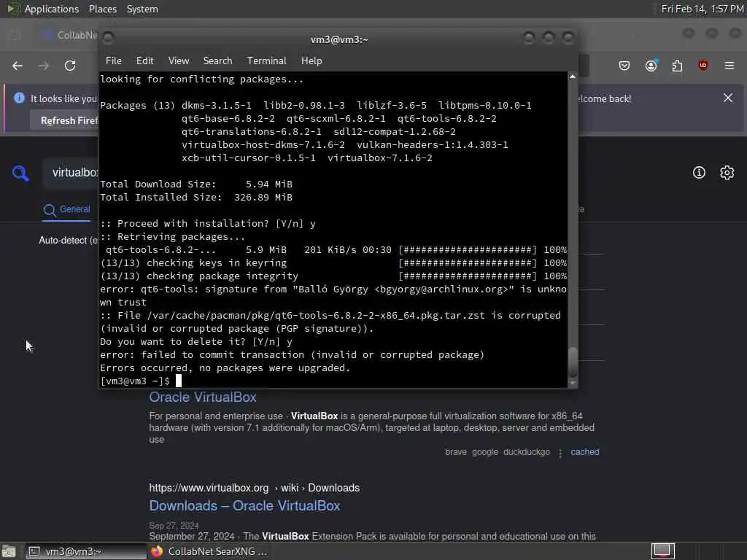Screen dimensions: 747x560
Task: Click the cached link of first result
Action: coord(584,452)
